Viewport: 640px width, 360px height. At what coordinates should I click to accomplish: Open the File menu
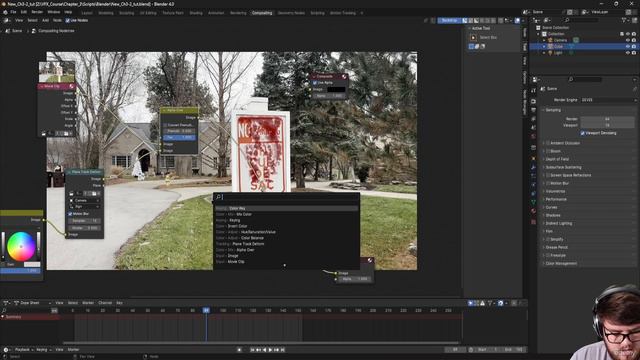(13, 12)
